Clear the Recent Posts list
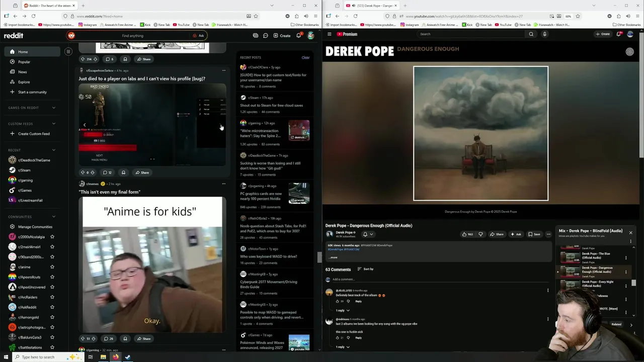Viewport: 644px width, 362px height. point(305,57)
